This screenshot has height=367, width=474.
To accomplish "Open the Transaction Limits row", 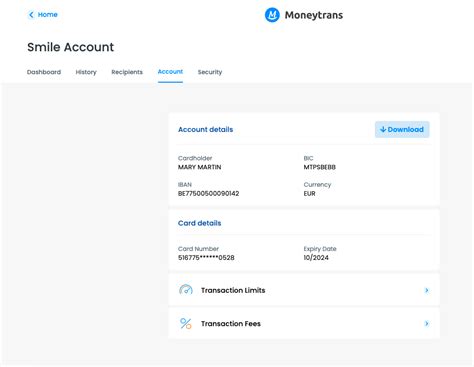I will point(304,290).
